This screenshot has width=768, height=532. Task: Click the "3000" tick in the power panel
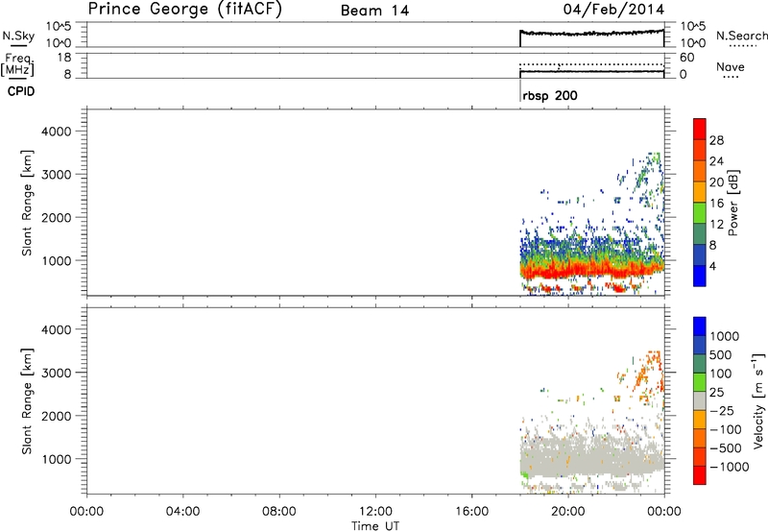(57, 175)
